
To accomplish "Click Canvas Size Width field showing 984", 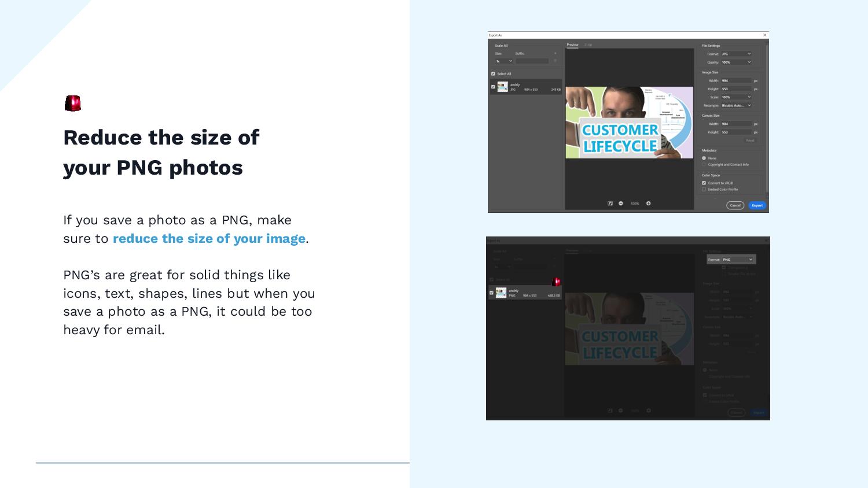I will pos(736,124).
